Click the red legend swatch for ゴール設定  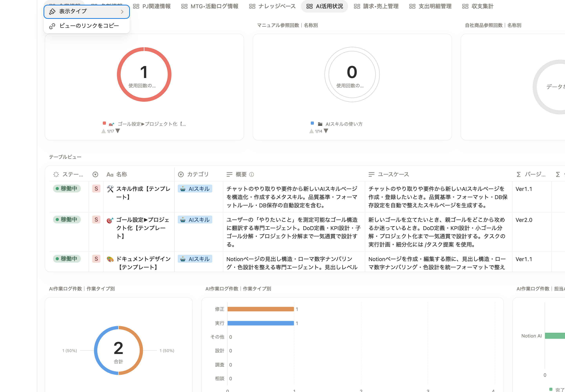click(x=104, y=123)
